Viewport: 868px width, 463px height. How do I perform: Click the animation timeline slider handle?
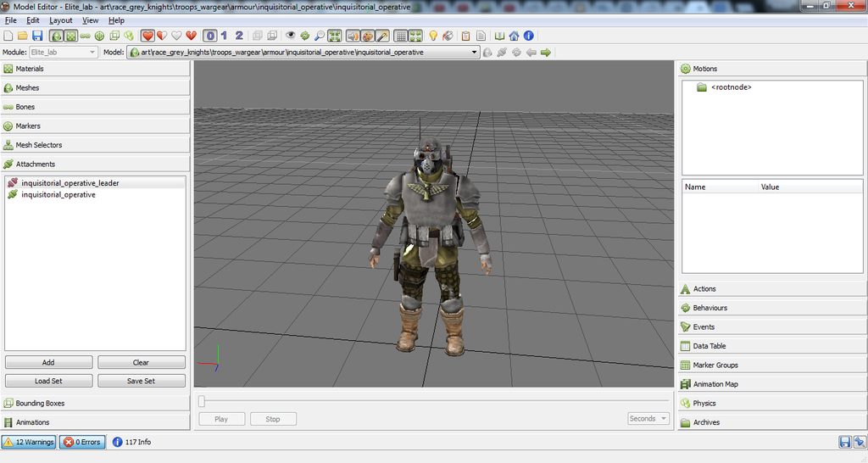coord(202,401)
